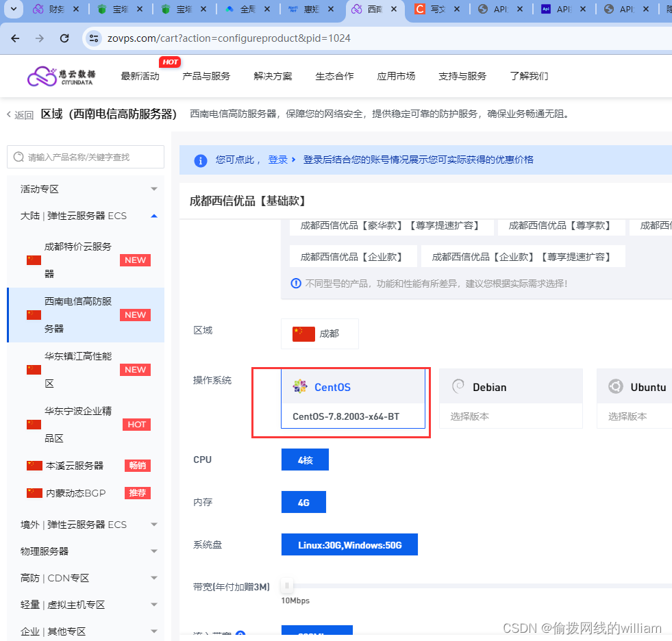This screenshot has width=672, height=641.
Task: Adjust the 带宽 bandwidth slider
Action: click(x=286, y=586)
